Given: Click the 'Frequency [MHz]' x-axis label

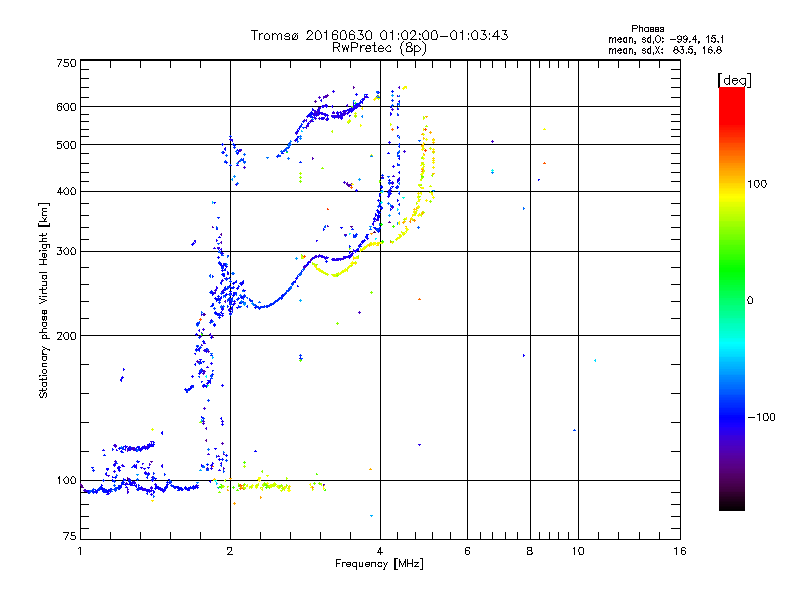Looking at the screenshot, I should (x=379, y=564).
